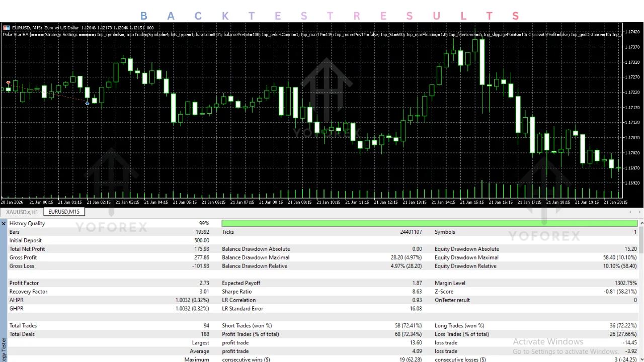Click the Expected Payoff value 1.87
The height and width of the screenshot is (362, 644).
pos(417,284)
